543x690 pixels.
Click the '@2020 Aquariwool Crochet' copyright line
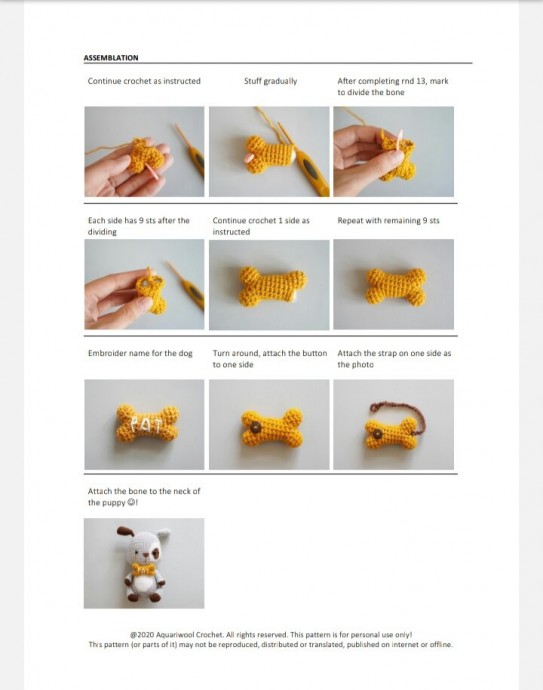tap(271, 635)
